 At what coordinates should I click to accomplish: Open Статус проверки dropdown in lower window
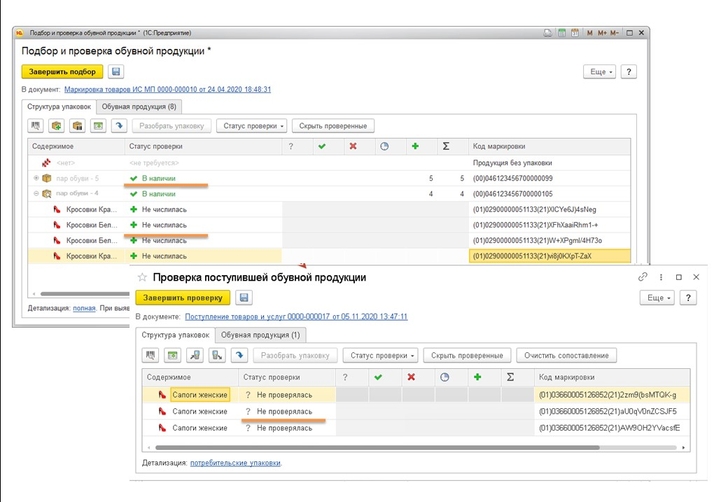click(381, 355)
